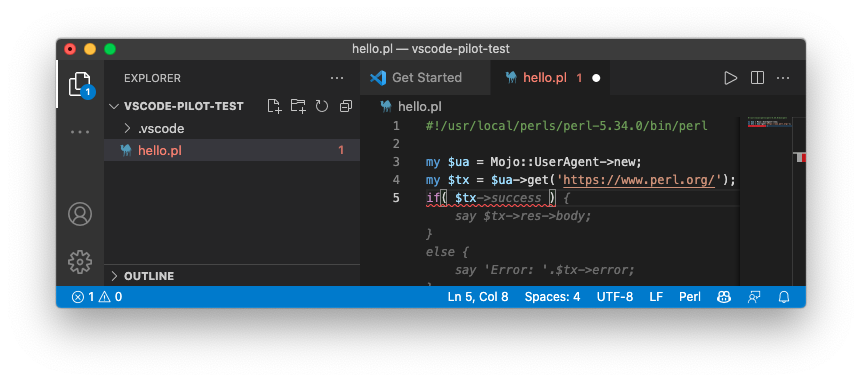862x382 pixels.
Task: Split the editor to the right
Action: [x=758, y=78]
